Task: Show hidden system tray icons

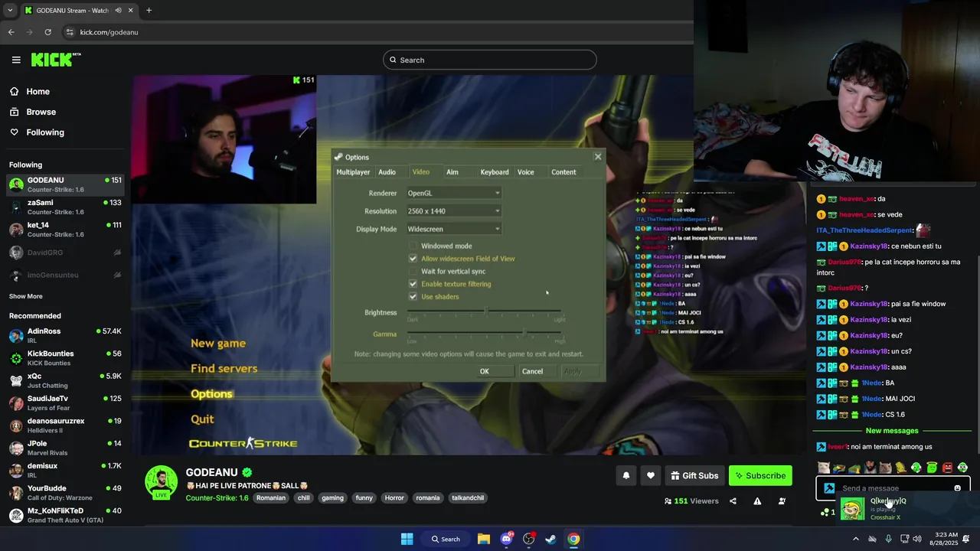Action: pos(856,539)
